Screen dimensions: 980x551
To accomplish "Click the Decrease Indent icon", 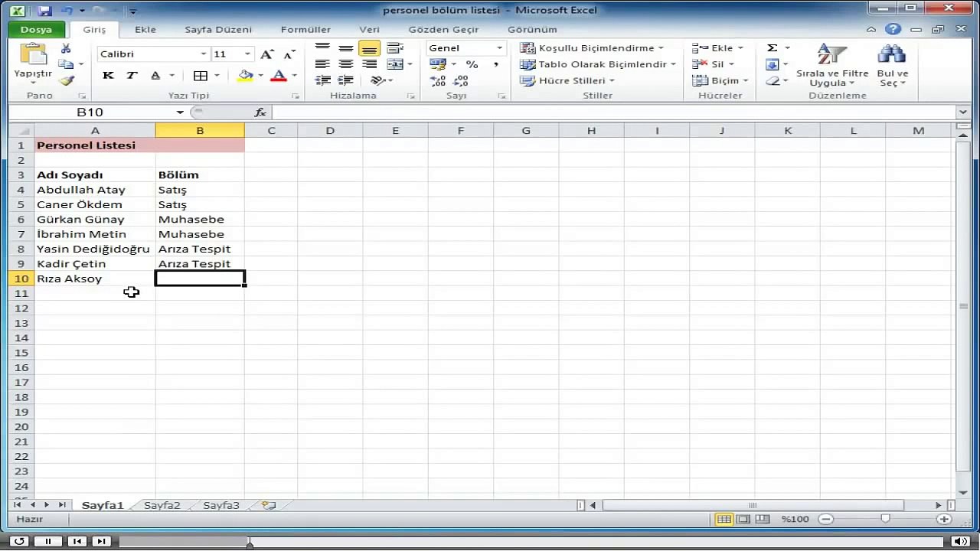I will tap(323, 80).
